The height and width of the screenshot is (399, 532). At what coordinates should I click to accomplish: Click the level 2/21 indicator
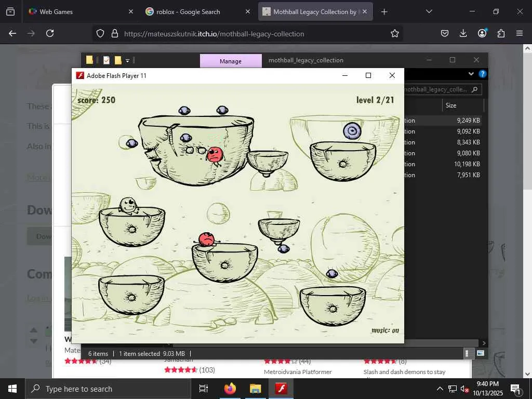[x=375, y=100]
